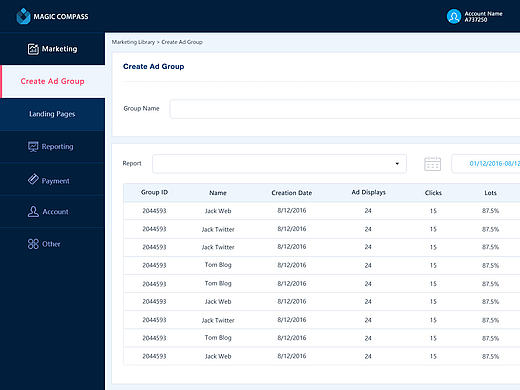Click Account Name A737250 text

(x=483, y=17)
